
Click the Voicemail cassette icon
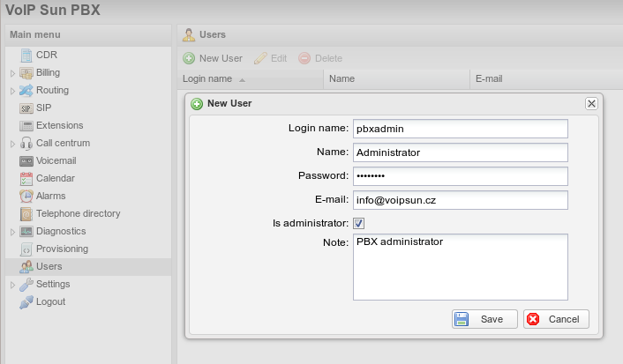tap(26, 161)
